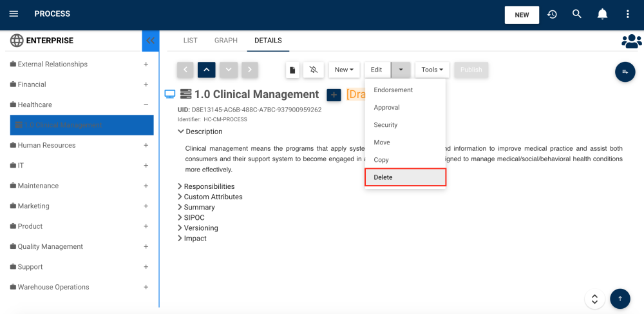Open the hamburger navigation menu
The width and height of the screenshot is (644, 314).
click(14, 14)
